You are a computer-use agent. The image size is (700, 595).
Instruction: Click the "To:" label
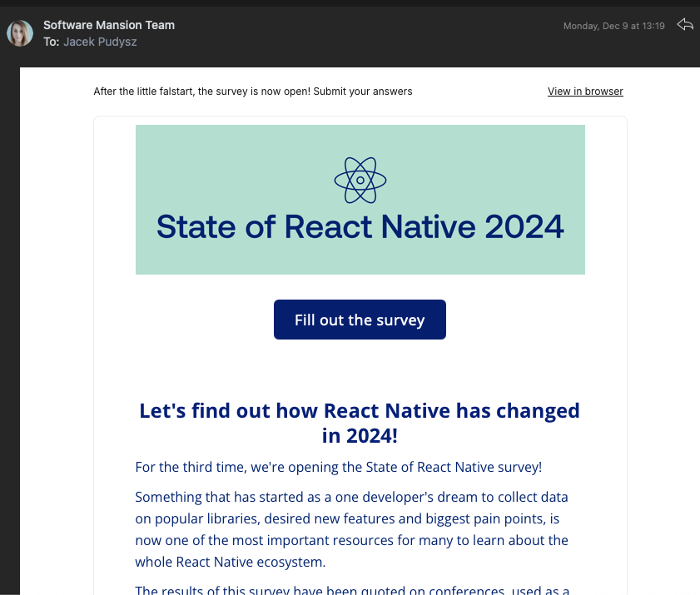tap(52, 42)
